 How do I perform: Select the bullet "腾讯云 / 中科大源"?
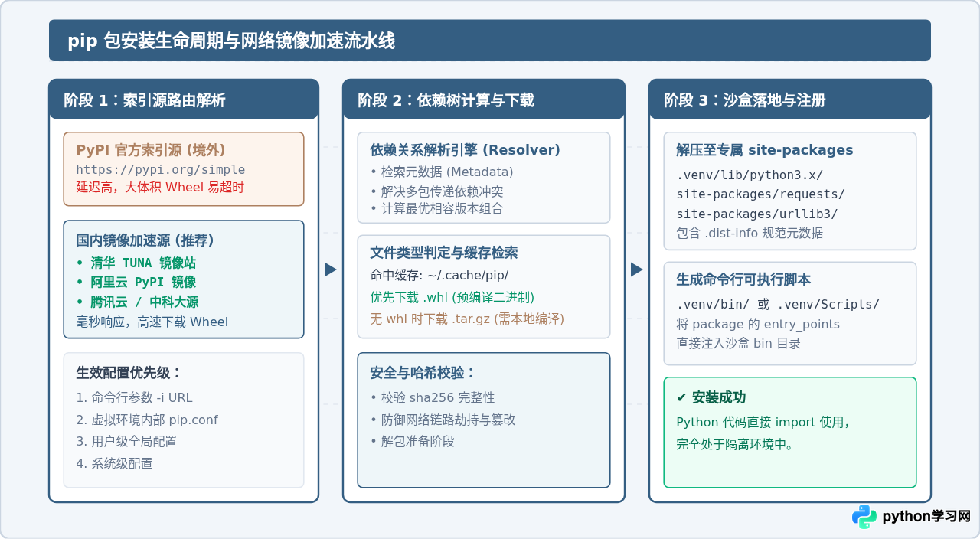(x=137, y=302)
